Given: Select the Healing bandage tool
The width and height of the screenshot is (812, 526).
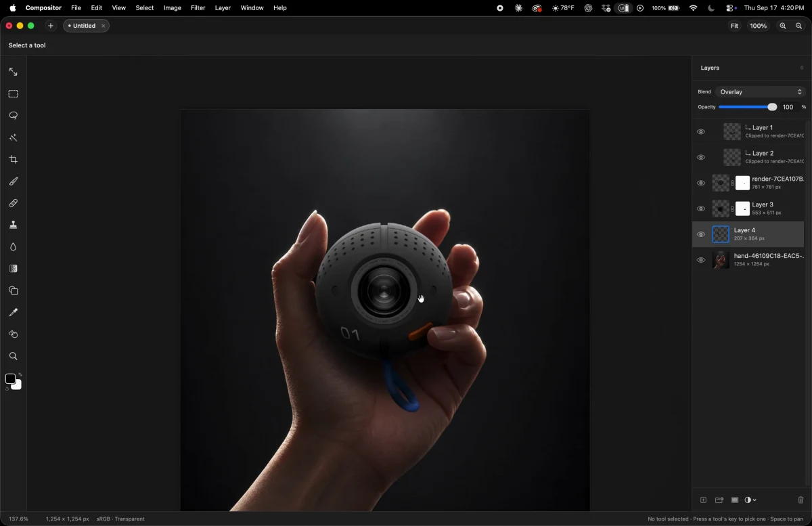Looking at the screenshot, I should point(13,203).
